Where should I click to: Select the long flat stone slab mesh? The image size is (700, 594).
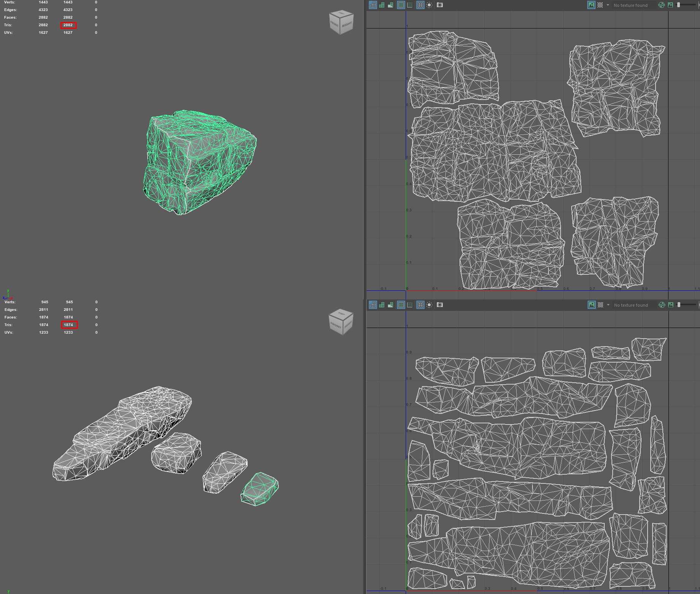click(122, 433)
